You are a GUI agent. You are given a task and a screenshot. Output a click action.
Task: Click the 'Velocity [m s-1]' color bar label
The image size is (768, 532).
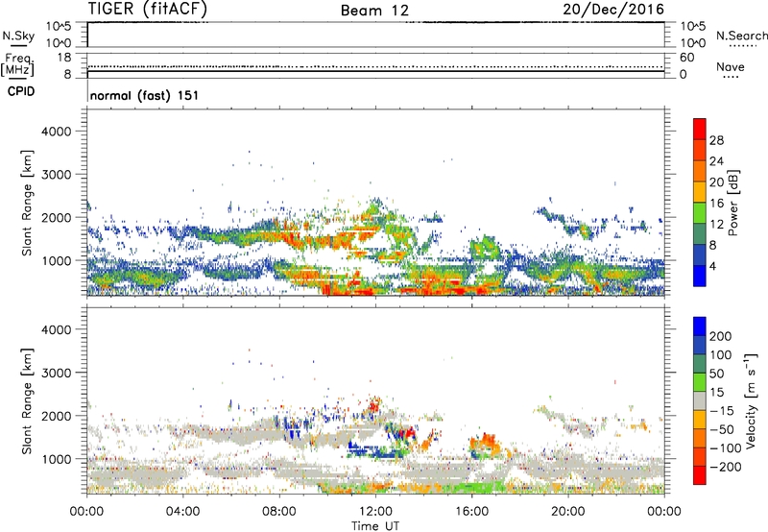click(x=751, y=400)
